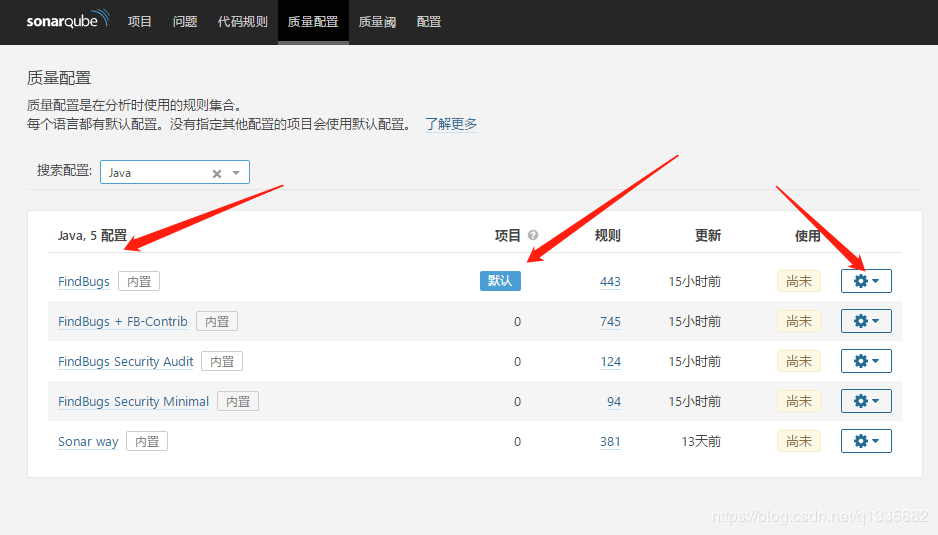Click the 内置 tag beside FindBugs Security Audit

pos(222,361)
